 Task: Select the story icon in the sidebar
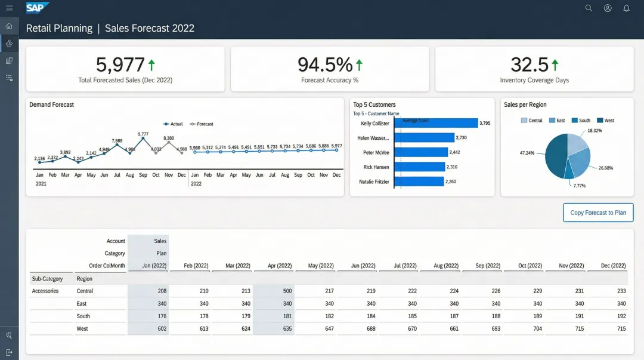point(9,43)
